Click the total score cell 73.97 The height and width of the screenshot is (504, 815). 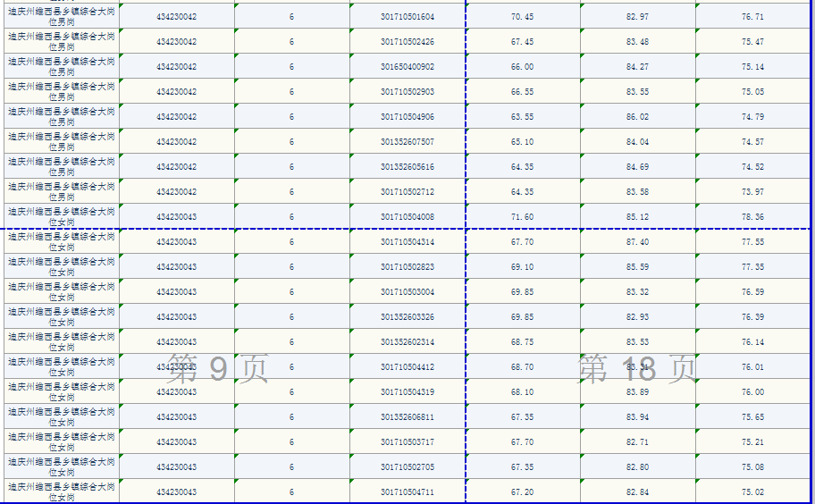752,192
